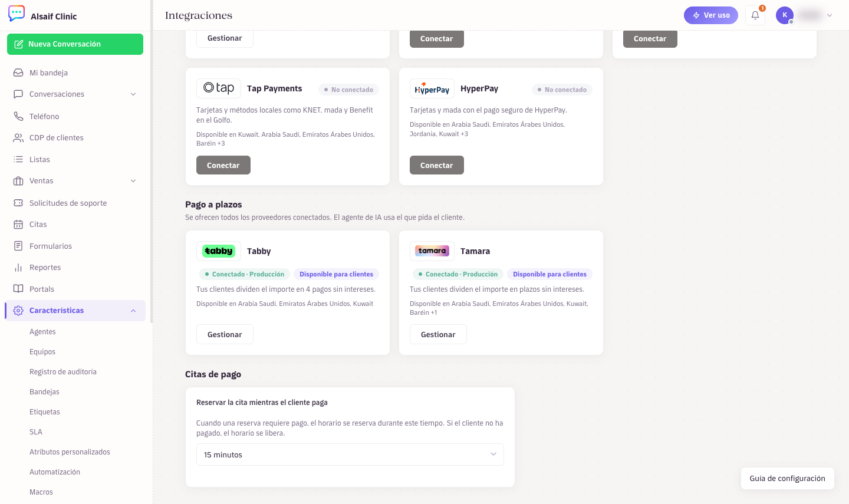Image resolution: width=849 pixels, height=504 pixels.
Task: Click the Teléfono phone icon
Action: pyautogui.click(x=18, y=116)
